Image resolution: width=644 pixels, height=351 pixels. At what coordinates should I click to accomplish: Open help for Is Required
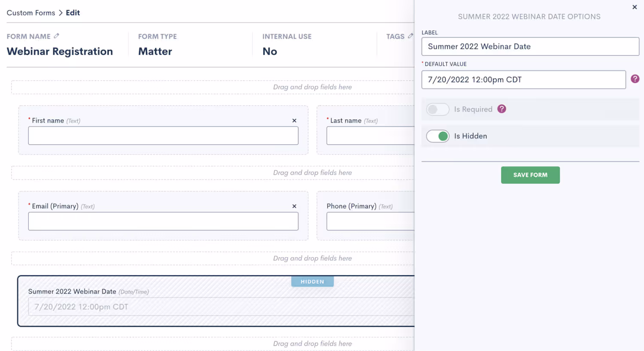click(501, 109)
